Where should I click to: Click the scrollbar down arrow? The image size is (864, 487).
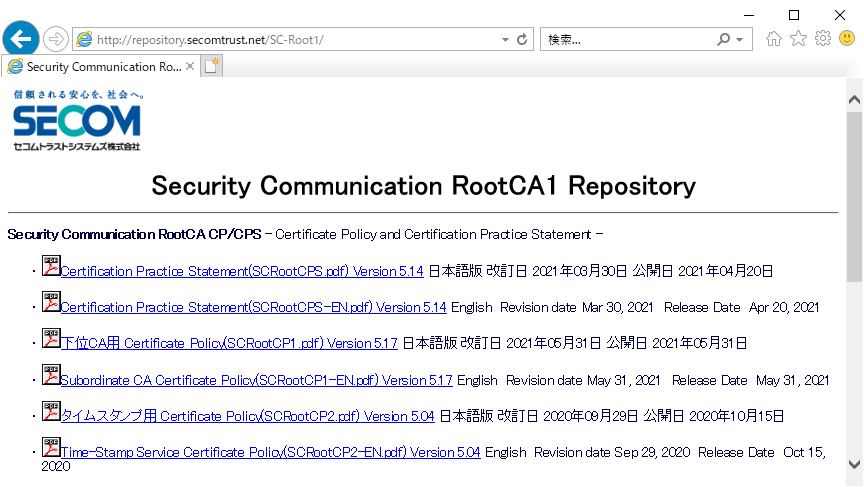[855, 464]
